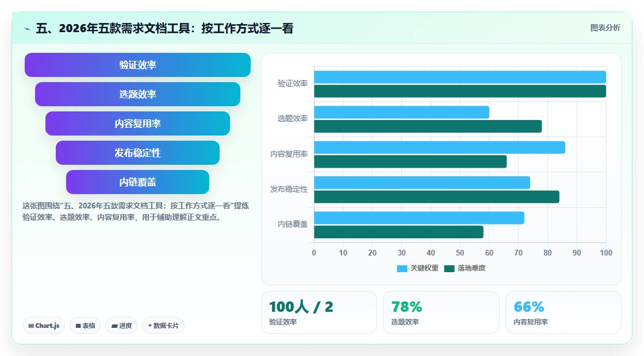Click the green 落地难度 bar for 内链覆盖

click(x=399, y=232)
